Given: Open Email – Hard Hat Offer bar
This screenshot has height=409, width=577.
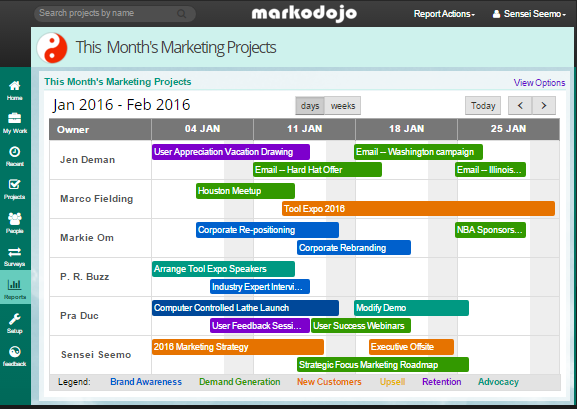Looking at the screenshot, I should click(317, 170).
